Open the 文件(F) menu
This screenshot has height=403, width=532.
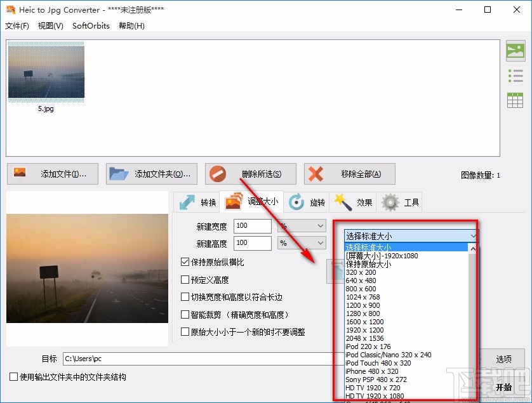click(17, 26)
